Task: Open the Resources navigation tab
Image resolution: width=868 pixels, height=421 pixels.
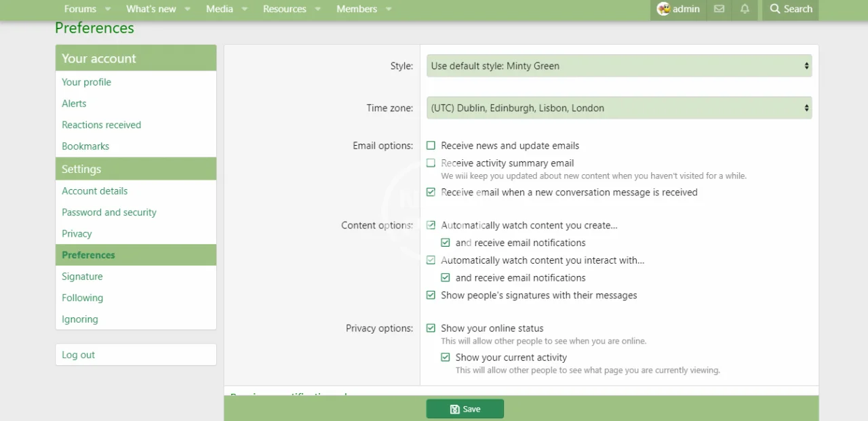Action: click(x=284, y=9)
